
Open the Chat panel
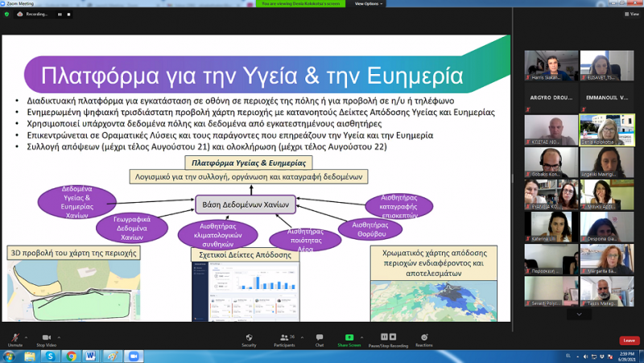[319, 337]
